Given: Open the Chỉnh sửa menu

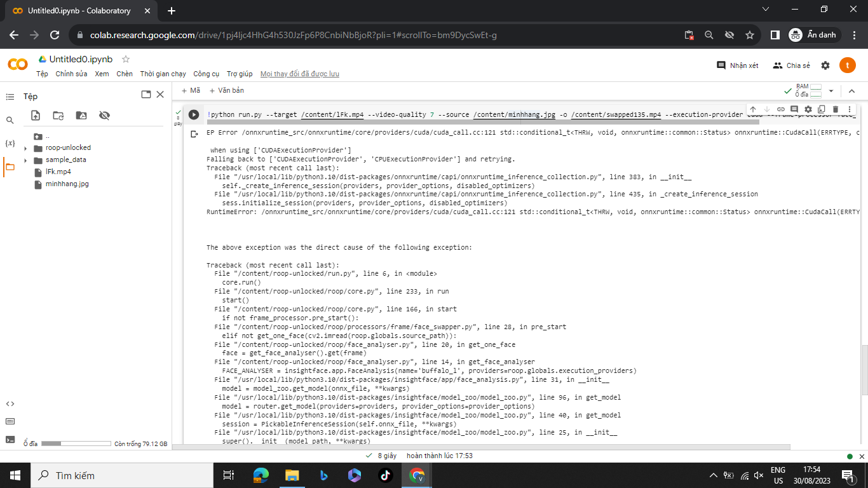Looking at the screenshot, I should (x=71, y=74).
